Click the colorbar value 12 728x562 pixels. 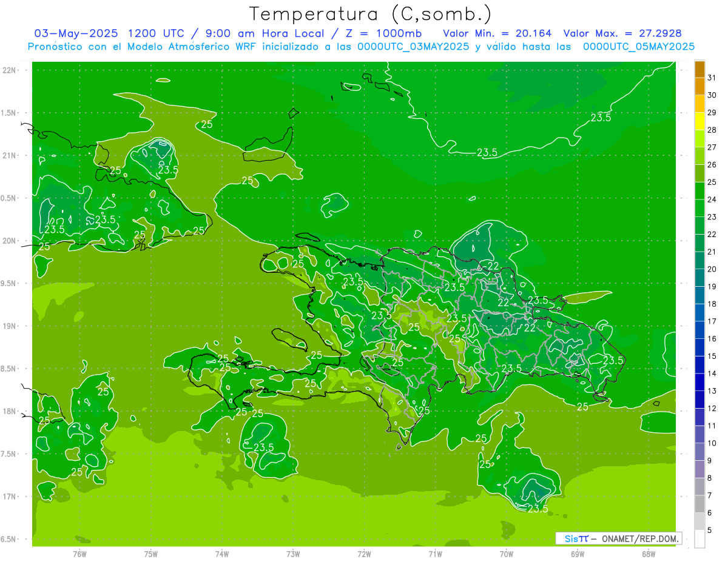pyautogui.click(x=712, y=409)
